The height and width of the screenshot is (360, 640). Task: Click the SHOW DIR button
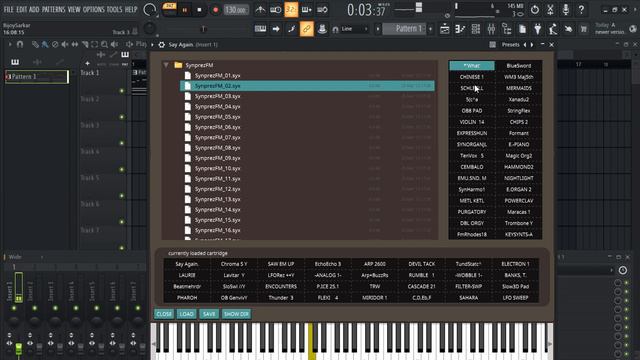click(236, 314)
